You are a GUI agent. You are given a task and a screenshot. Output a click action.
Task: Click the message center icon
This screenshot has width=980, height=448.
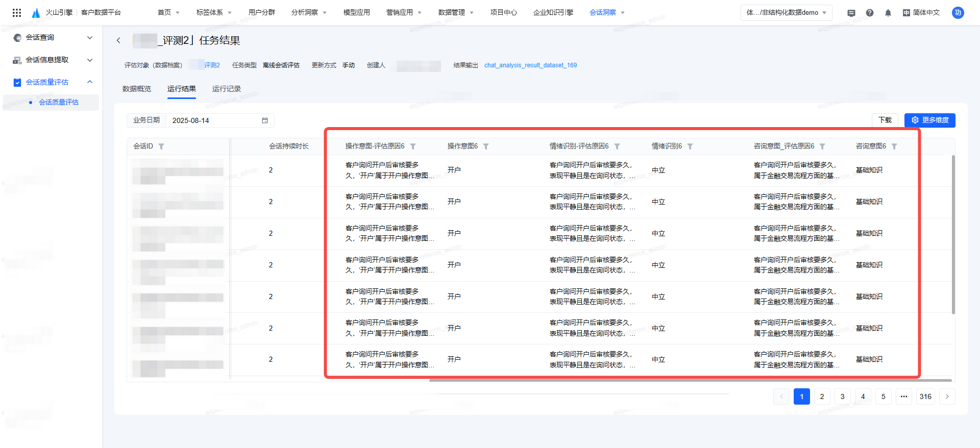tap(851, 13)
